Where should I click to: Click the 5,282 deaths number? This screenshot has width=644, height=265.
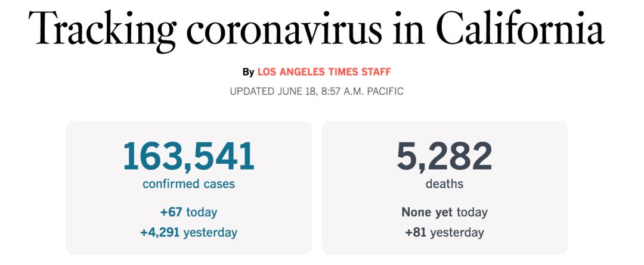tap(444, 156)
